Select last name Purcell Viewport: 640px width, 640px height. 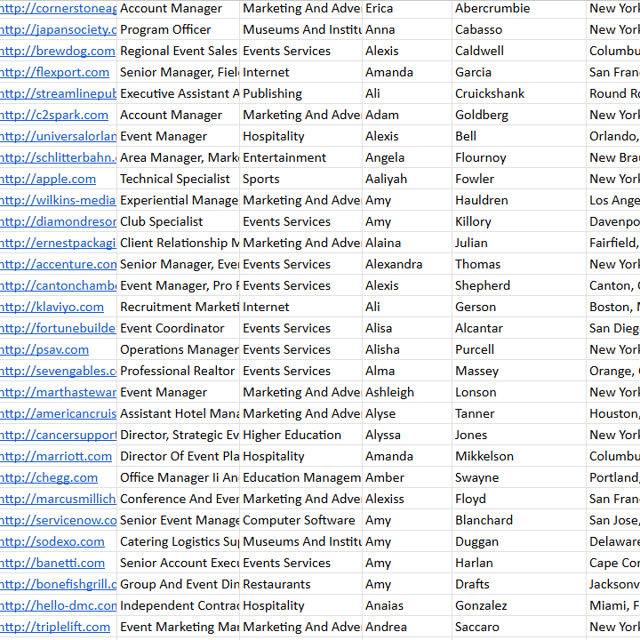pyautogui.click(x=519, y=350)
